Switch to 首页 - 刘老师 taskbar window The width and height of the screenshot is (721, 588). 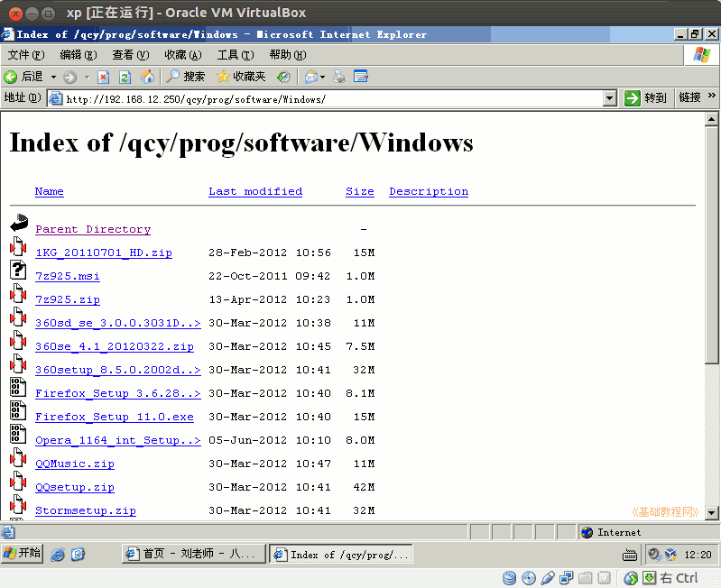[x=194, y=554]
